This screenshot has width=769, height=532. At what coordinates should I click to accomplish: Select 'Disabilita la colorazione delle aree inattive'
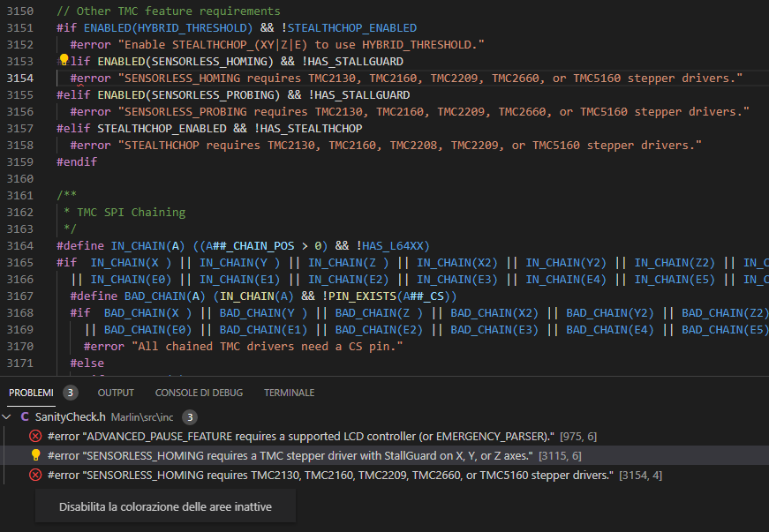tap(165, 506)
